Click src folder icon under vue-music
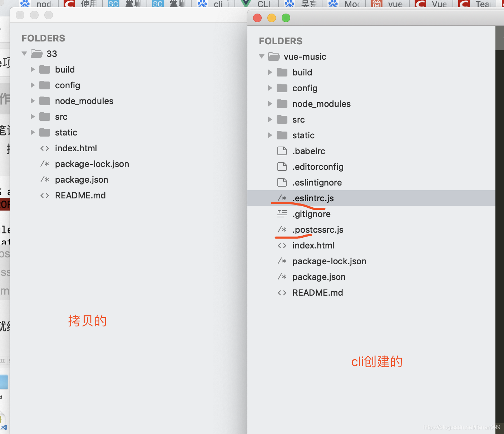The width and height of the screenshot is (504, 434). coord(282,119)
